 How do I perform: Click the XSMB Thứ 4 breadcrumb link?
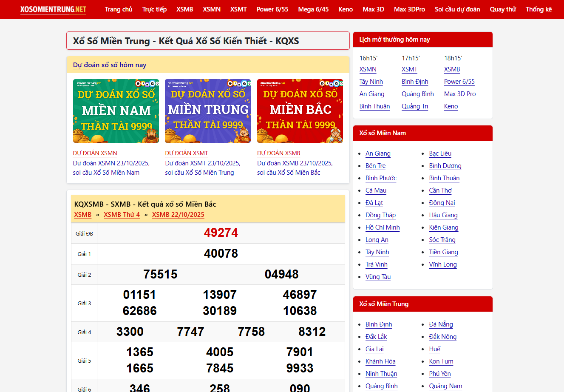tap(122, 215)
